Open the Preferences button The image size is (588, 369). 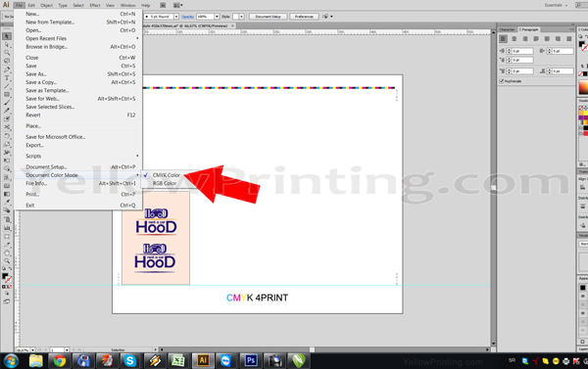pos(304,17)
